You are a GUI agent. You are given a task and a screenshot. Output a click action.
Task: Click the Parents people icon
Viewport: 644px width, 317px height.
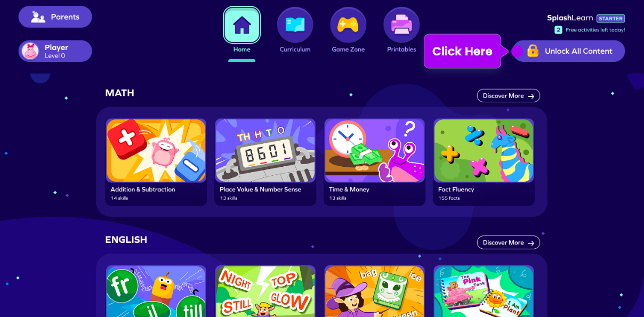tap(38, 17)
